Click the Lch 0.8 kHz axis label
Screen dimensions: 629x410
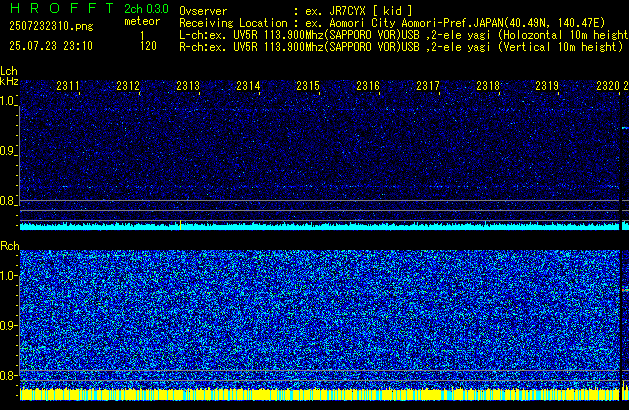[8, 201]
